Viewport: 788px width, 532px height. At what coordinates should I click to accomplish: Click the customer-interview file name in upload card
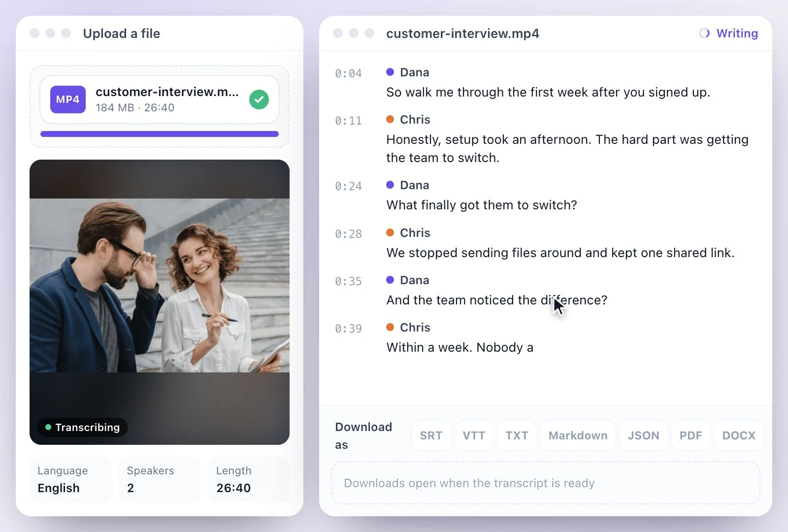coord(167,92)
